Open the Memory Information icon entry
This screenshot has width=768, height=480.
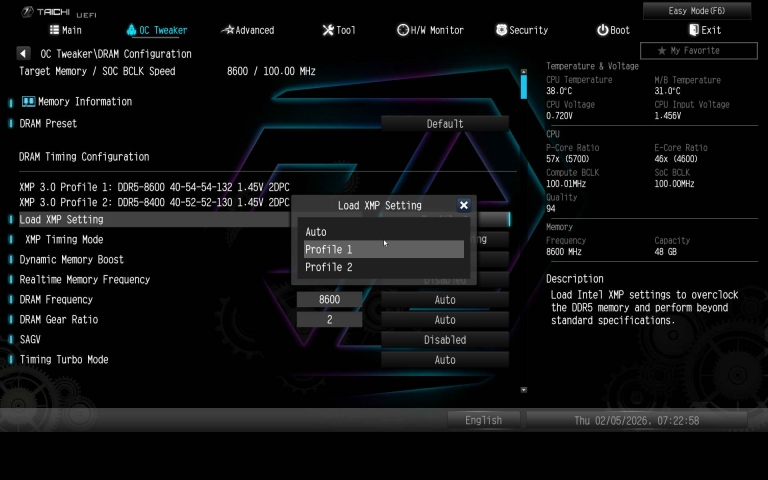pyautogui.click(x=29, y=101)
